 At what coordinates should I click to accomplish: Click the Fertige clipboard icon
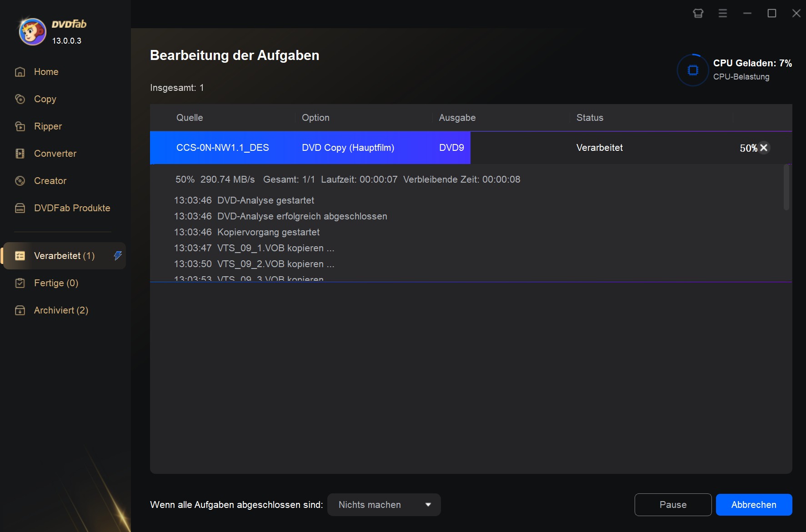click(x=20, y=283)
